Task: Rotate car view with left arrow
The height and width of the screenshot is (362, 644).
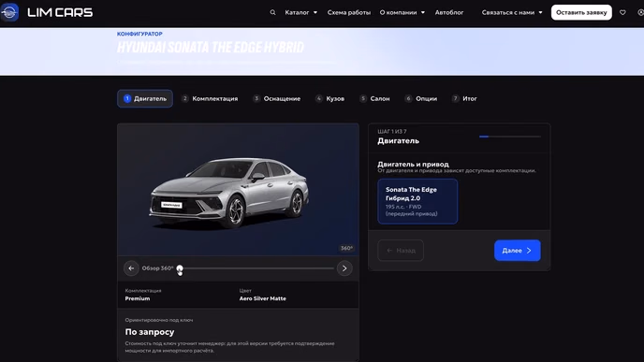Action: pyautogui.click(x=131, y=268)
